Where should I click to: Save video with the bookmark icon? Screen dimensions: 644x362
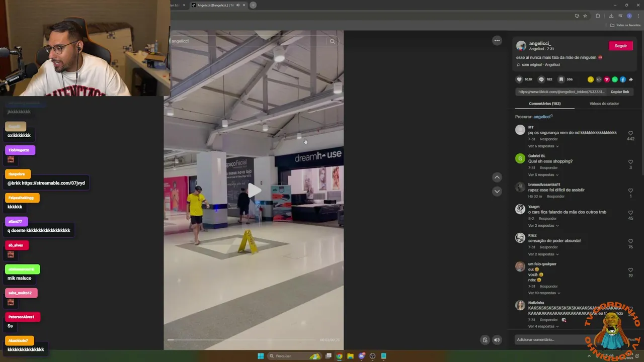(x=561, y=79)
